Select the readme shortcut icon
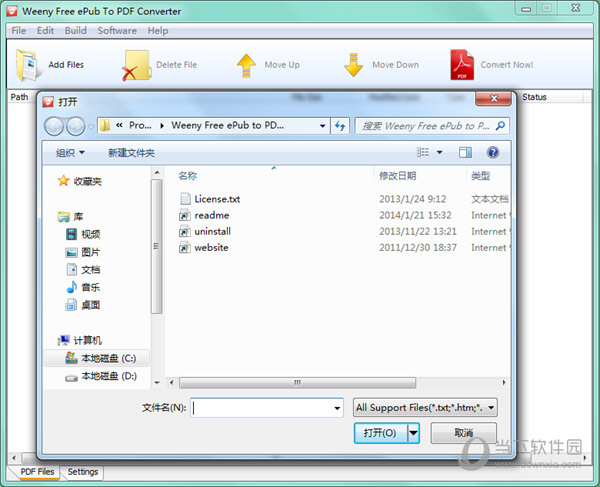Image resolution: width=600 pixels, height=487 pixels. point(185,215)
